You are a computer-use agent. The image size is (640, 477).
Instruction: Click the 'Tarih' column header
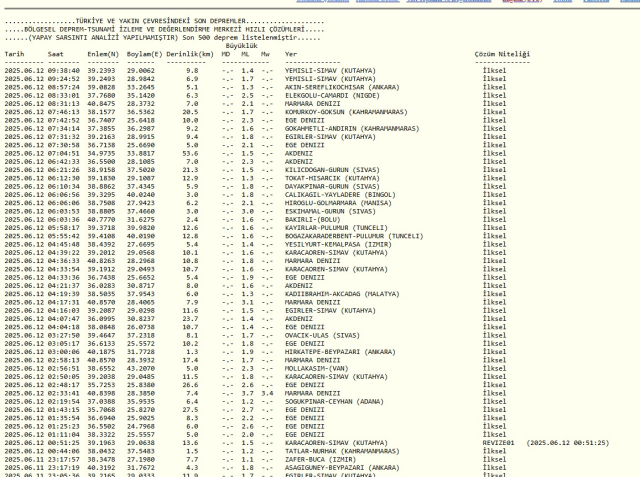pyautogui.click(x=14, y=54)
